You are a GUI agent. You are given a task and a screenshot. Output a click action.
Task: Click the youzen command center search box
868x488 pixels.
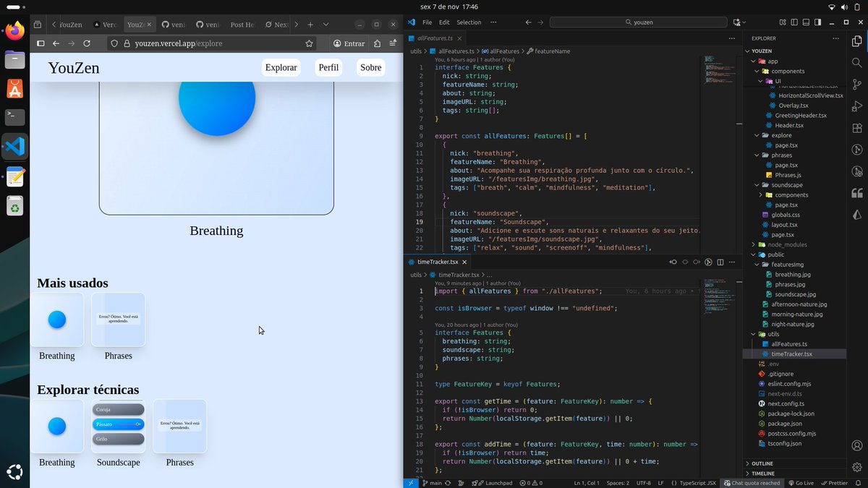638,22
